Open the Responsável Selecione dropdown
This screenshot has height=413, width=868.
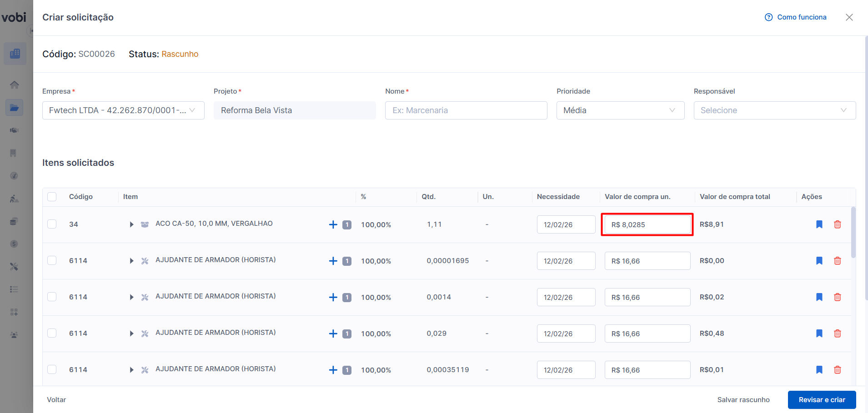(x=774, y=110)
